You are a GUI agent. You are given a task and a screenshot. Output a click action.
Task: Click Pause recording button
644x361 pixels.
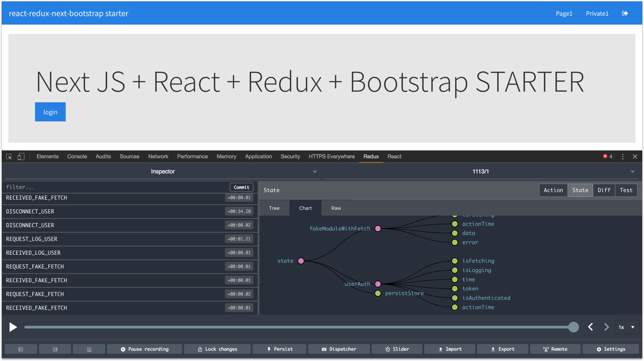click(145, 349)
